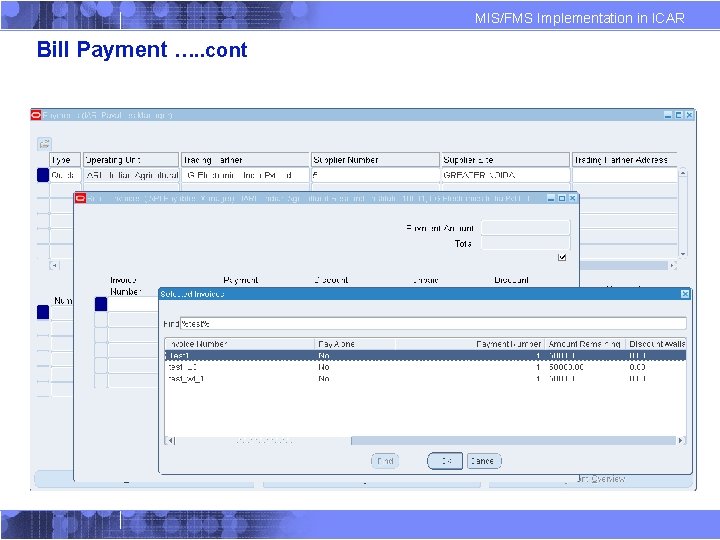Click the right arrow of the invoice list horizontal scrollbar
Screen dimensions: 720x540
[681, 441]
